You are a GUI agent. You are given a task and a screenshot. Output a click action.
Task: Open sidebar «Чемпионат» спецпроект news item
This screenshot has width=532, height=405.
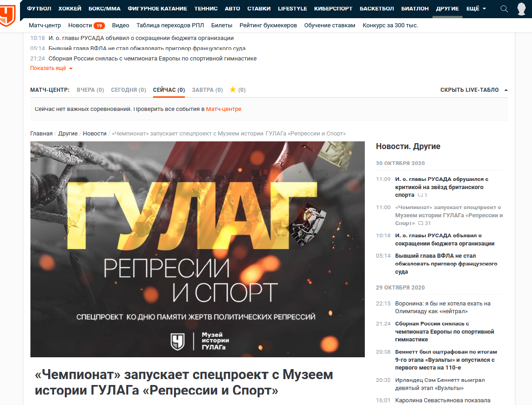pyautogui.click(x=448, y=215)
